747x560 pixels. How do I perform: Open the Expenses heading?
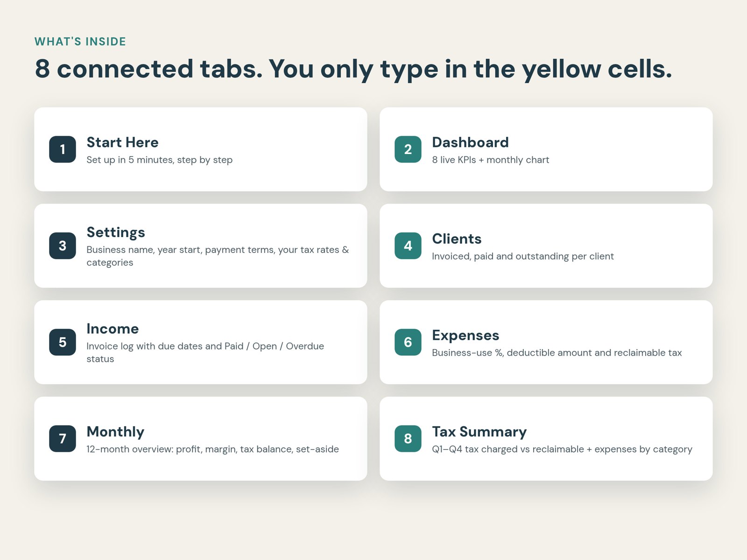[465, 336]
